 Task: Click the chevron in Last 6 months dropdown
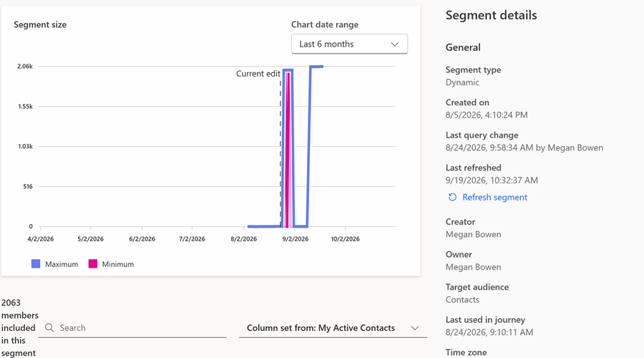click(x=395, y=44)
